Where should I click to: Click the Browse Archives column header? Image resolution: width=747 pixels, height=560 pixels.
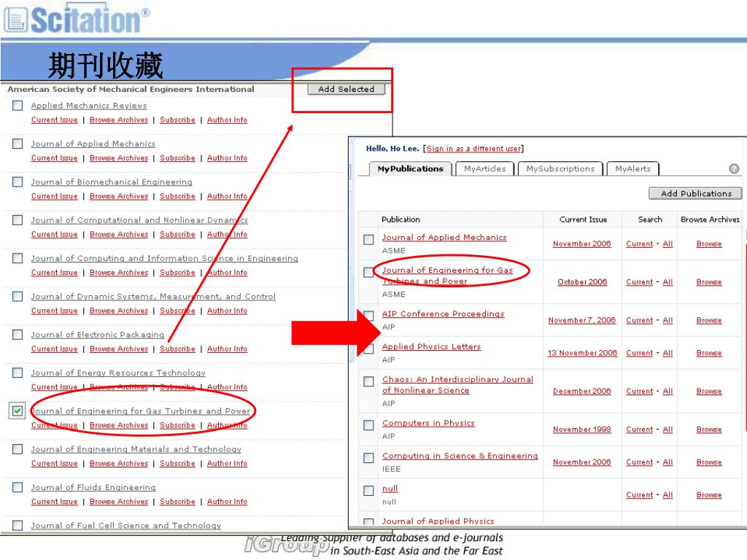[710, 219]
